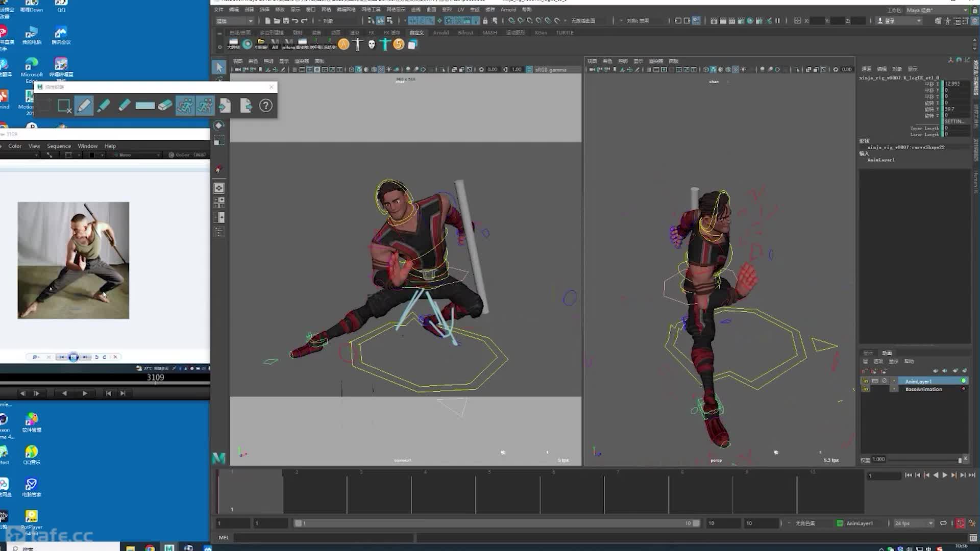Adjust the layer weight slider handle

point(960,460)
